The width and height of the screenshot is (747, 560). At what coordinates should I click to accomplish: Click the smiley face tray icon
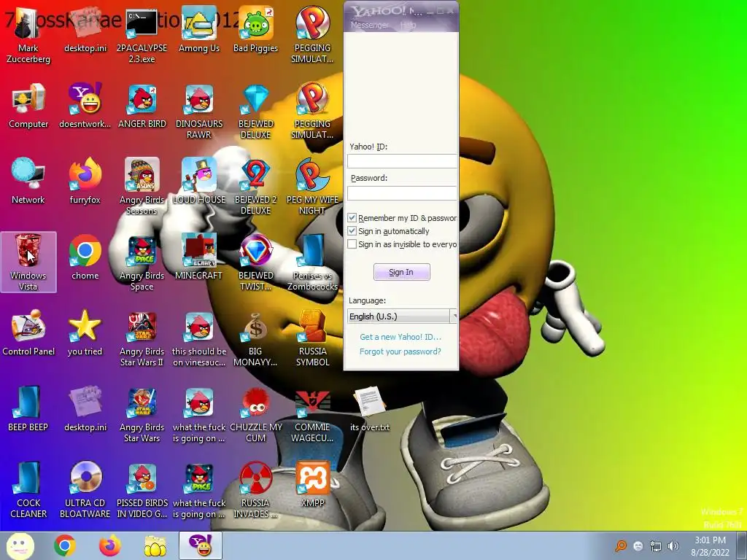[638, 546]
